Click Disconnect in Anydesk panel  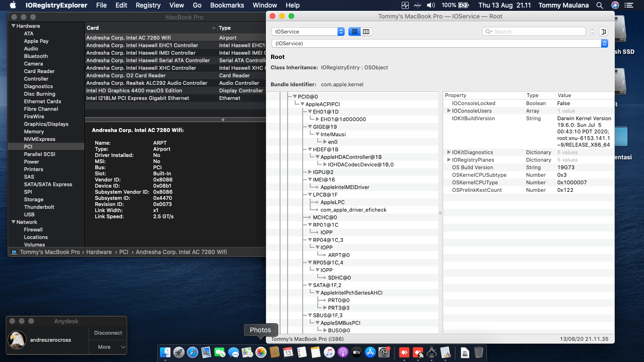coord(108,333)
